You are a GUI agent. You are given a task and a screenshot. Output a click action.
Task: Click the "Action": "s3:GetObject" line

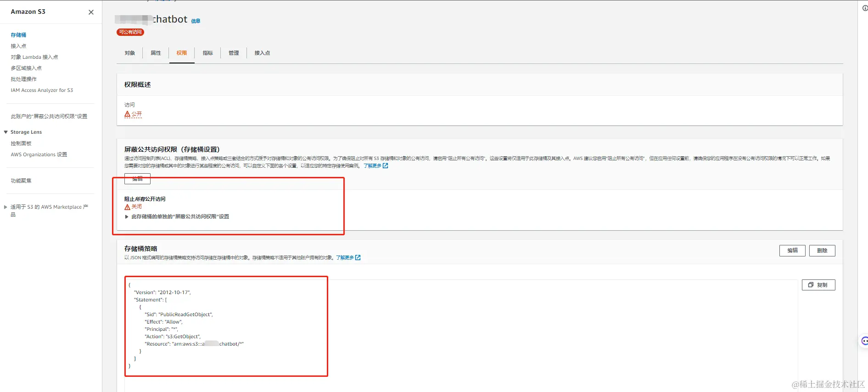click(173, 336)
